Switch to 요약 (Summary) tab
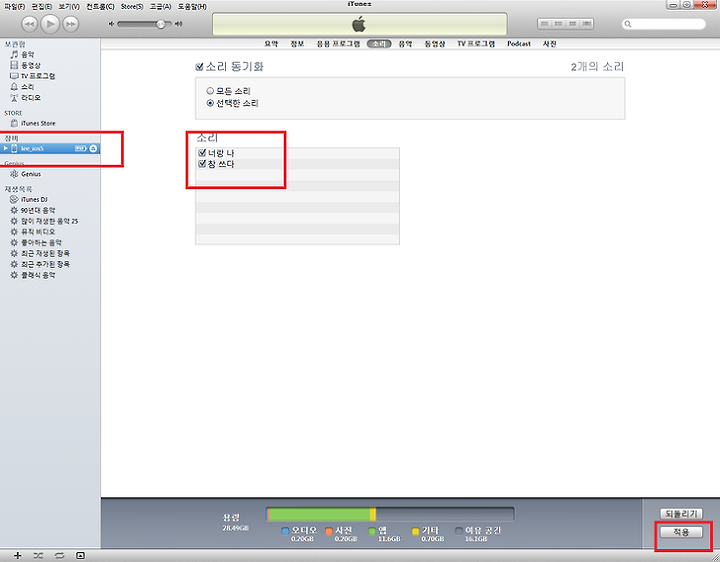 [x=271, y=44]
